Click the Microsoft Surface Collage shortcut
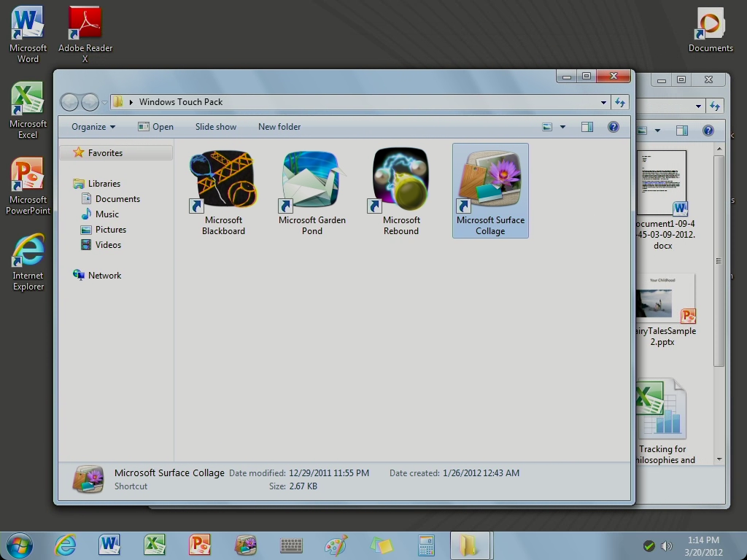This screenshot has height=560, width=747. [x=490, y=191]
